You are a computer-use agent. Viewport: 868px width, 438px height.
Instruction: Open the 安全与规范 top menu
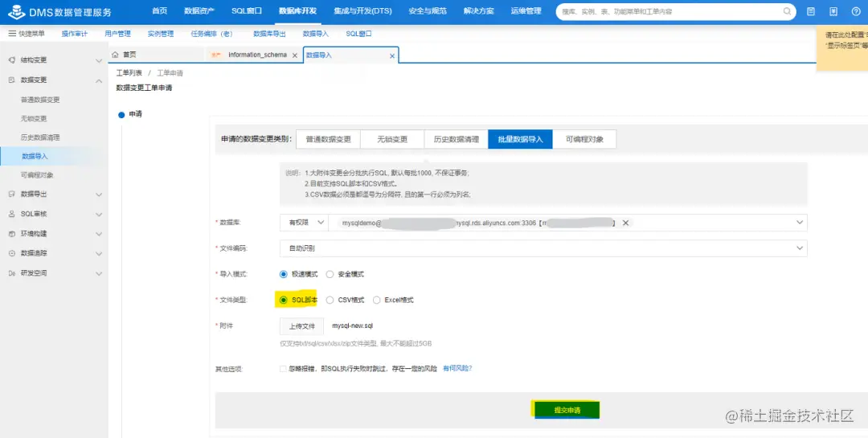[428, 11]
